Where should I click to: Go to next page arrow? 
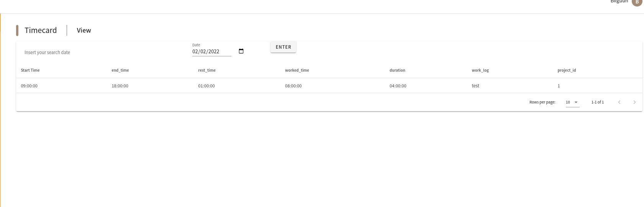tap(634, 102)
